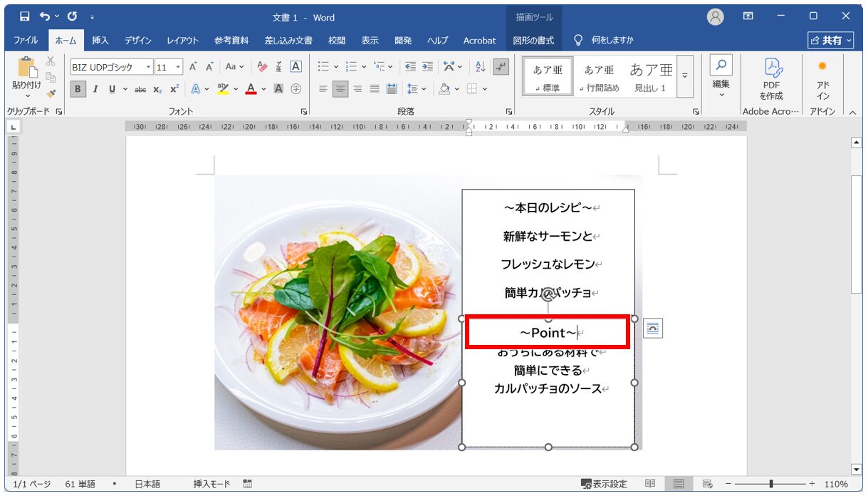Select the 行間詰め style

(599, 77)
